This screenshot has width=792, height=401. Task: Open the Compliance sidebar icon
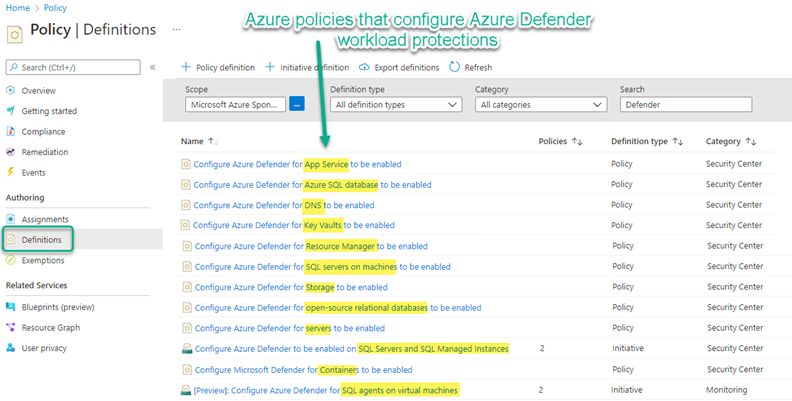pyautogui.click(x=11, y=131)
